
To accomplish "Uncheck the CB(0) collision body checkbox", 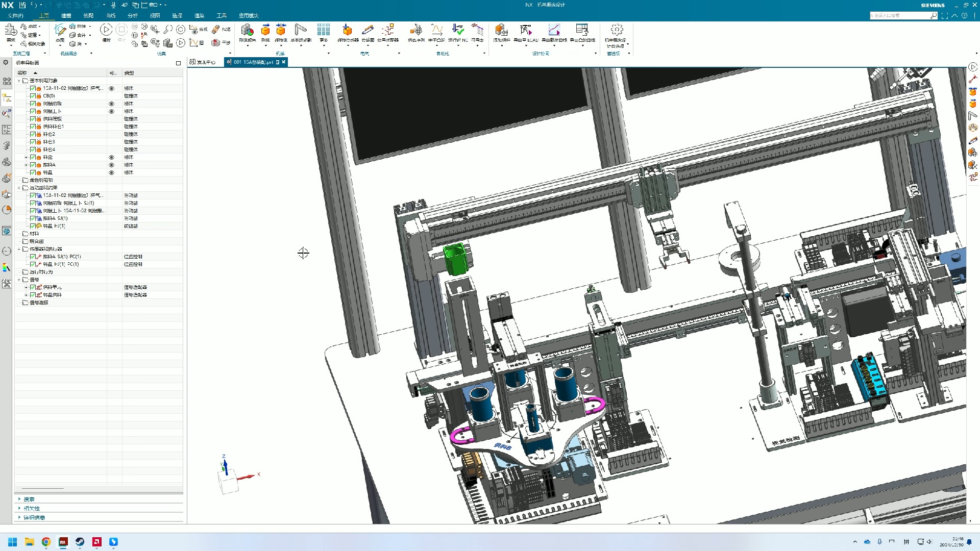I will click(33, 96).
